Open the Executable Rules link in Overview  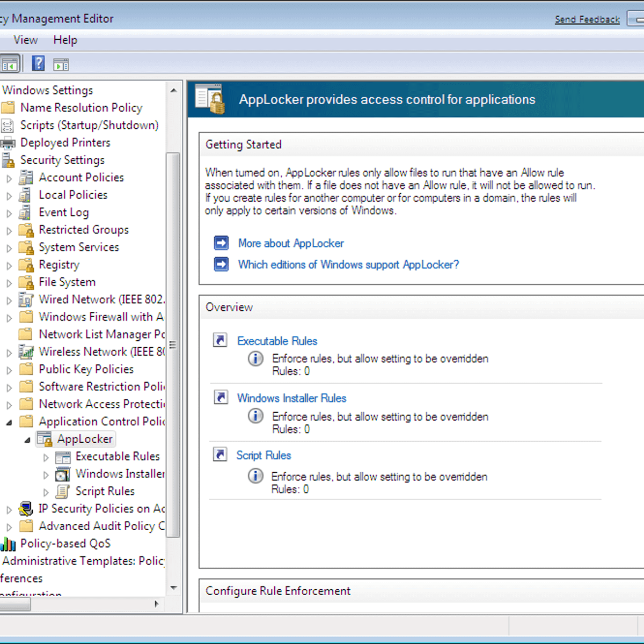pyautogui.click(x=277, y=341)
